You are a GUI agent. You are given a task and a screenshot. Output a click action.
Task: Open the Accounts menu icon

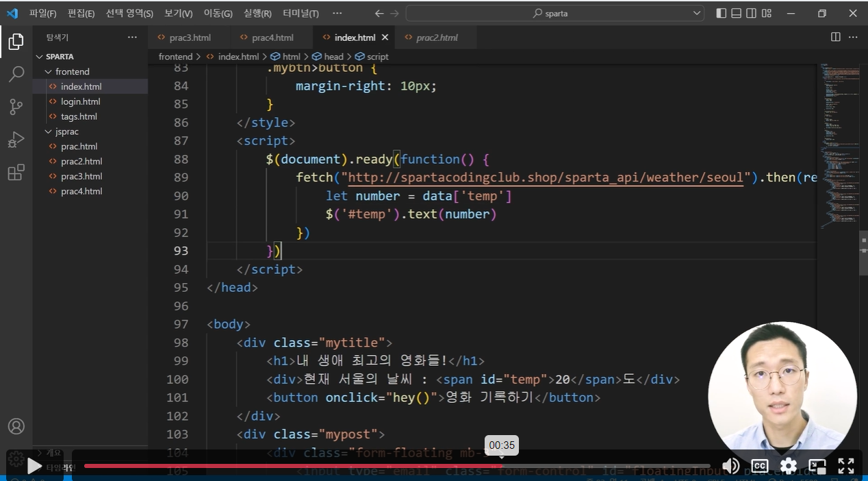click(x=16, y=426)
